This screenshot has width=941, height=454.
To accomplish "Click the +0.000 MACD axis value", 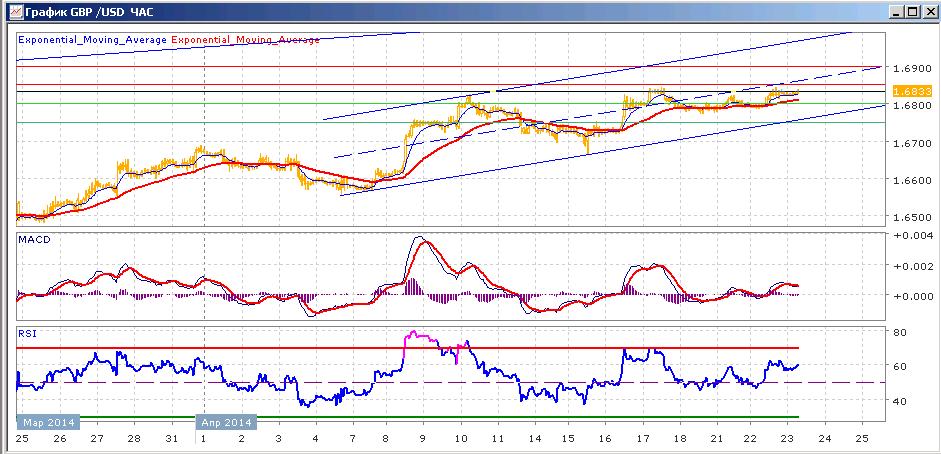I will click(913, 296).
